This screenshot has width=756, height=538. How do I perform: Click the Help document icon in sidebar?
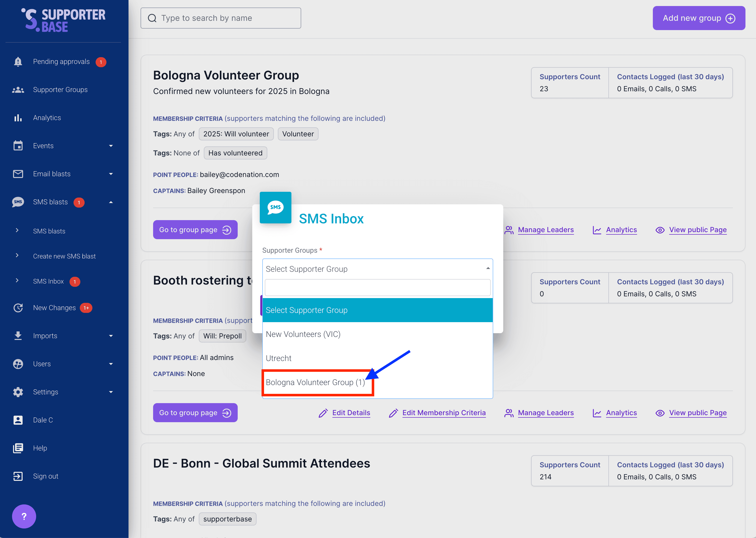click(18, 448)
